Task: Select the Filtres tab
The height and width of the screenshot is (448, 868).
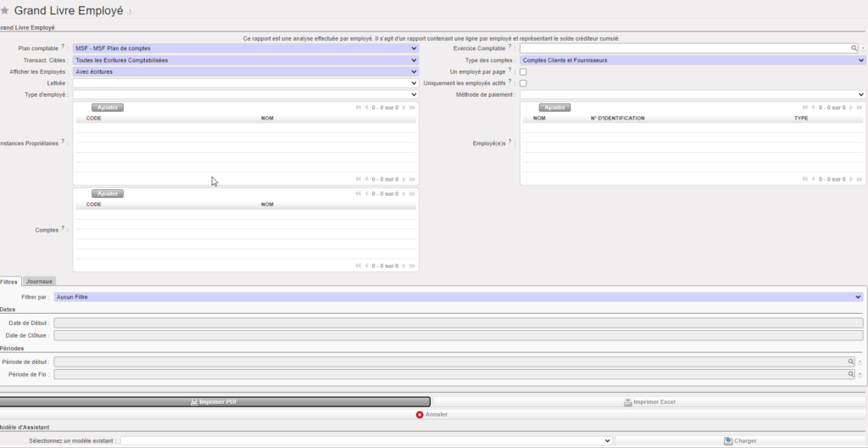Action: click(9, 281)
